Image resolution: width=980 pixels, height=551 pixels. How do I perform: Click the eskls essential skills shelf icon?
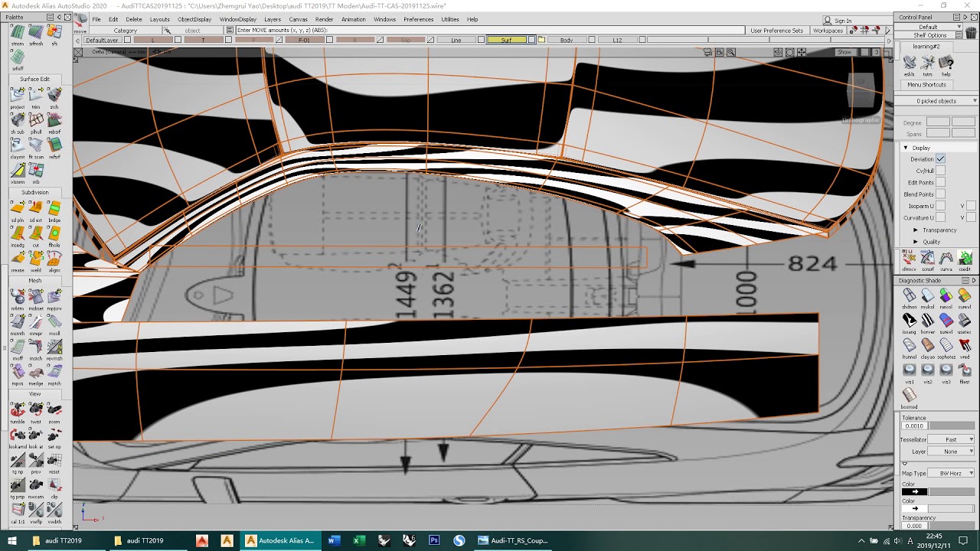[x=910, y=63]
